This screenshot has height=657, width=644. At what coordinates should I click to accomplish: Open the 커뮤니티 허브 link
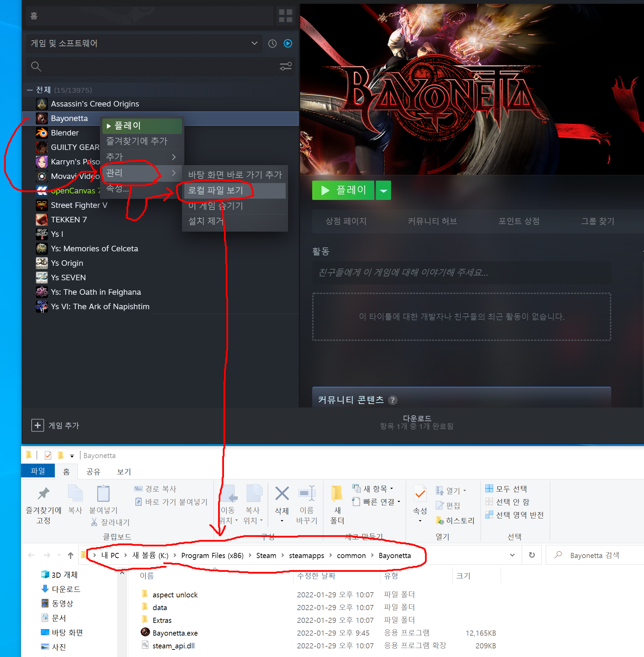[x=432, y=221]
